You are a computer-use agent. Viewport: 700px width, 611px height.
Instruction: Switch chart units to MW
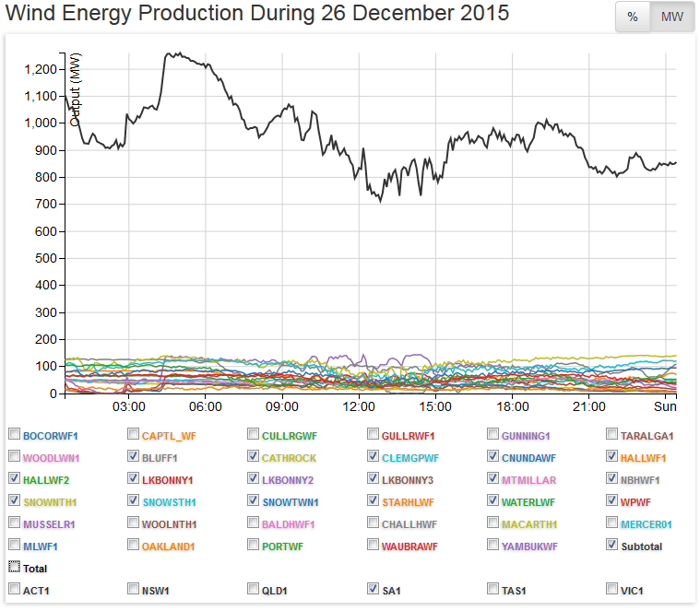(672, 18)
